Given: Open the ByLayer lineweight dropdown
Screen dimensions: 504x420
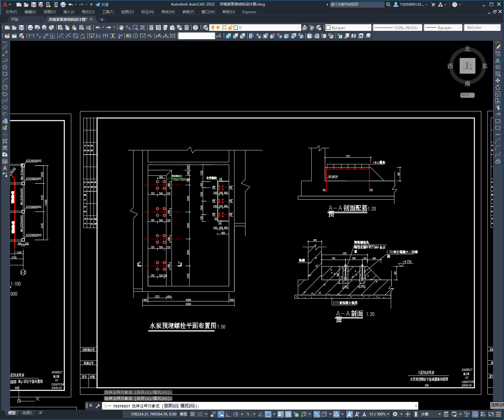Looking at the screenshot, I should click(443, 28).
